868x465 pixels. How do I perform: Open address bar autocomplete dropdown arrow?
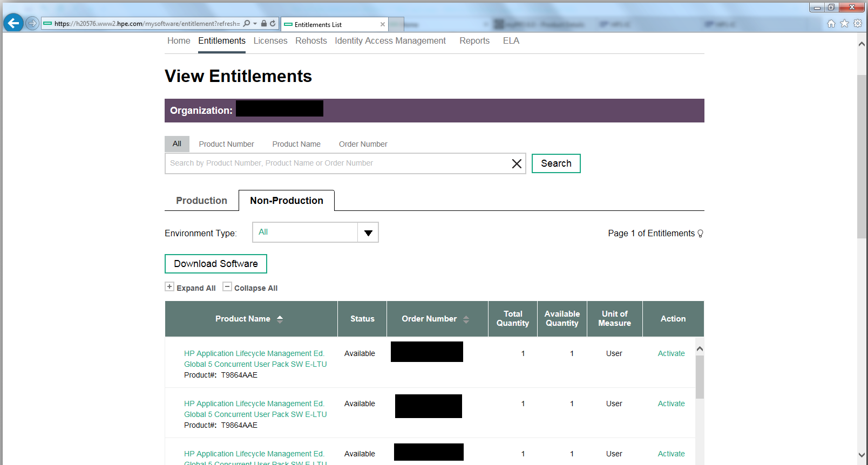(x=255, y=24)
